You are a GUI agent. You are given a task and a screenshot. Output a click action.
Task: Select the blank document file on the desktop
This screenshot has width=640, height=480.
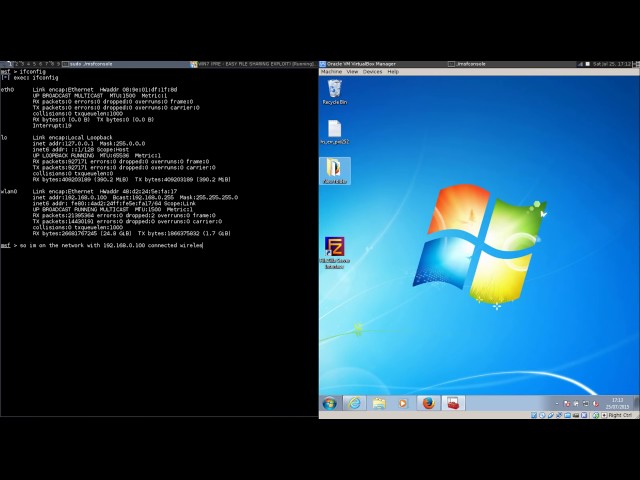click(335, 132)
